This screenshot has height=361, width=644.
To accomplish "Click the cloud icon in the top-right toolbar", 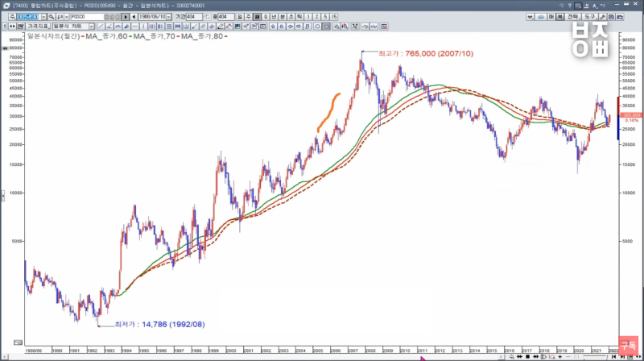I will pos(541,17).
